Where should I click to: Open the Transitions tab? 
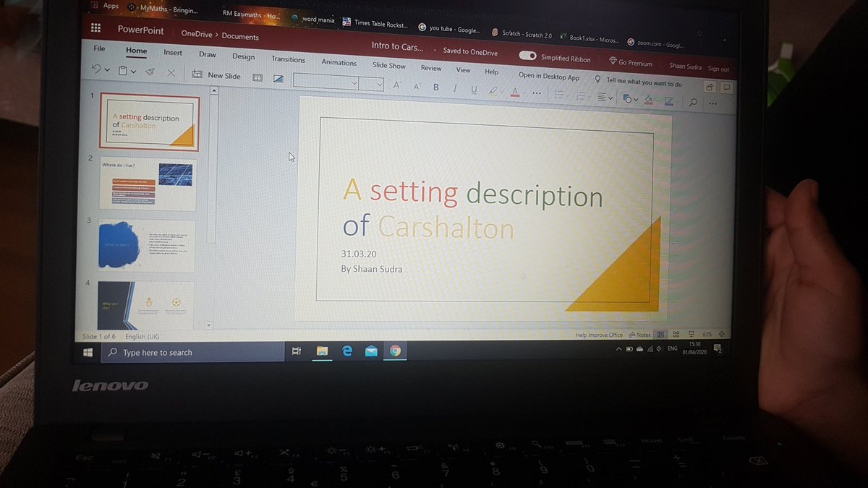click(288, 59)
